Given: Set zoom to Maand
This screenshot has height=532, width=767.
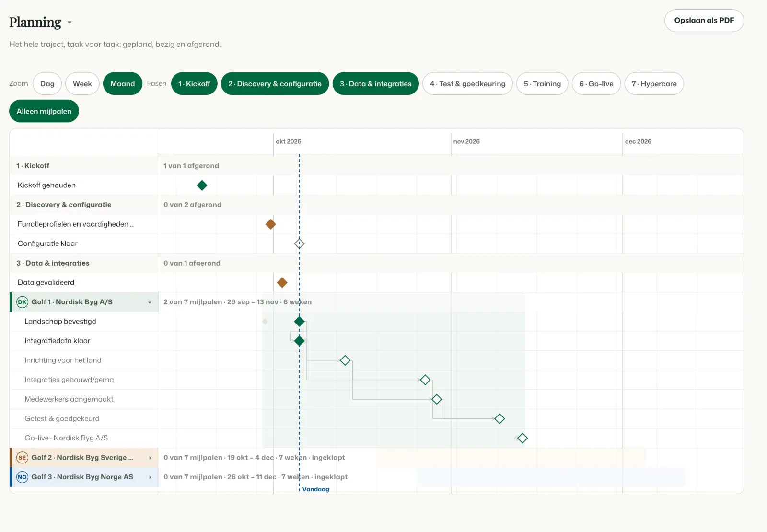Looking at the screenshot, I should (x=123, y=83).
